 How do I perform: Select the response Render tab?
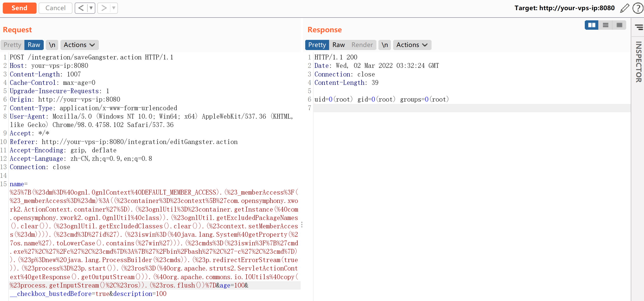point(362,45)
